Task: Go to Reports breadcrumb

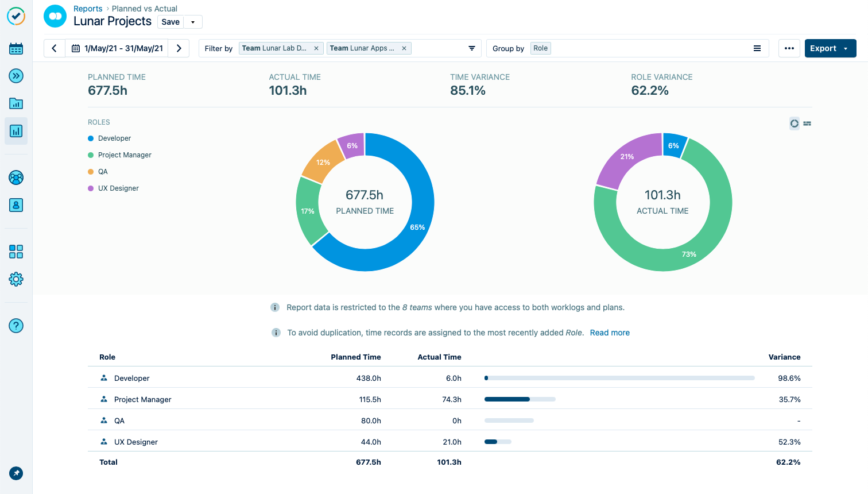Action: pyautogui.click(x=88, y=9)
